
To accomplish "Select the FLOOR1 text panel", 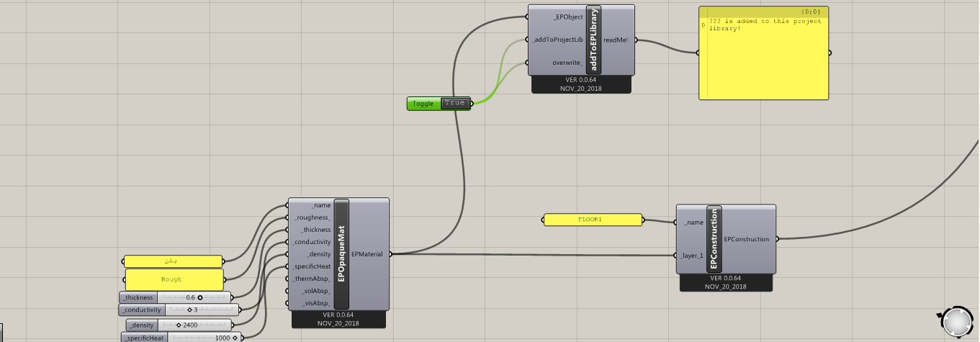I will coord(592,220).
